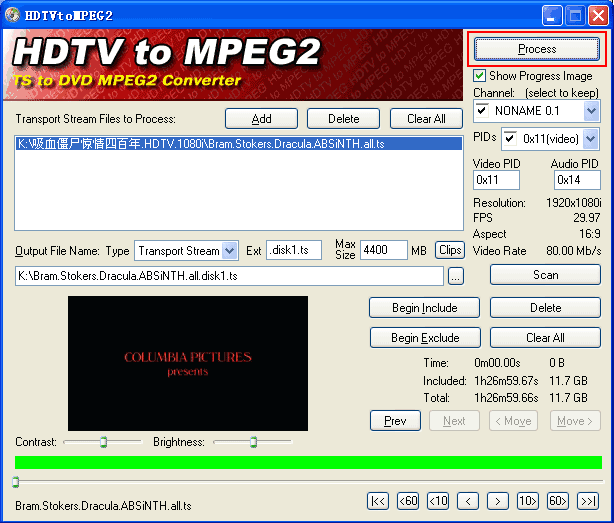This screenshot has width=614, height=523.
Task: Click Clear All above the file list
Action: pos(426,119)
